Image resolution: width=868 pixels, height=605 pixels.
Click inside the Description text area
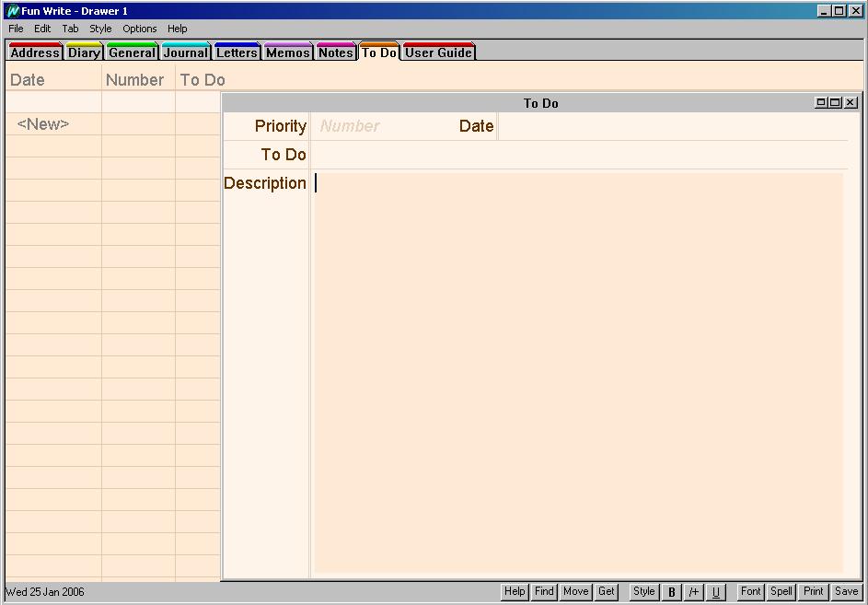(x=577, y=372)
